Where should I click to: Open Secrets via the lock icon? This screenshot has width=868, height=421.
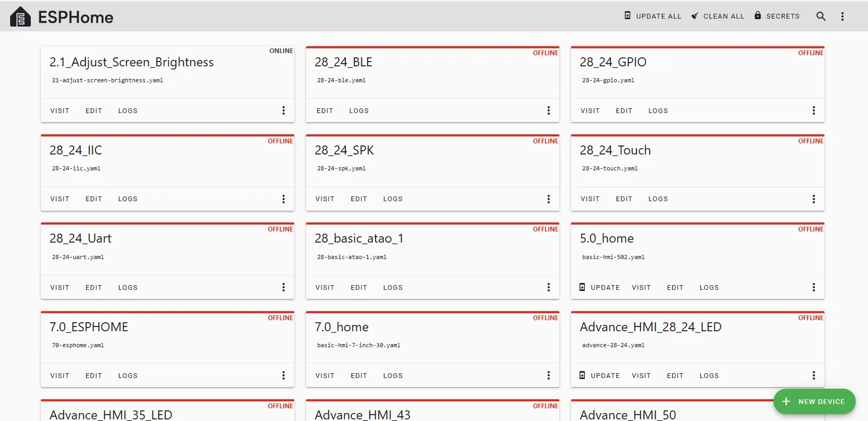point(758,16)
